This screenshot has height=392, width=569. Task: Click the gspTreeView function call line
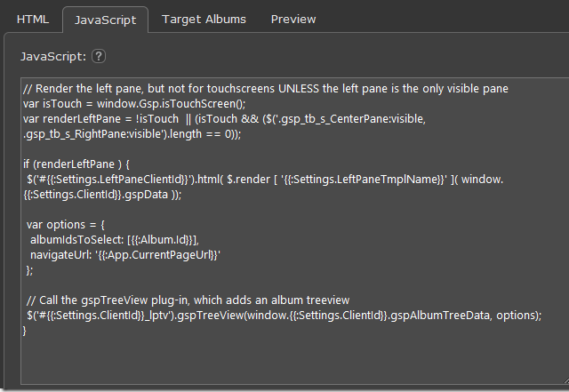(284, 316)
